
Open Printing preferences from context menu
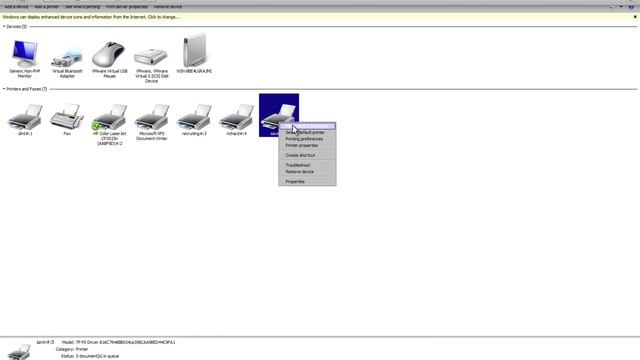click(x=307, y=139)
